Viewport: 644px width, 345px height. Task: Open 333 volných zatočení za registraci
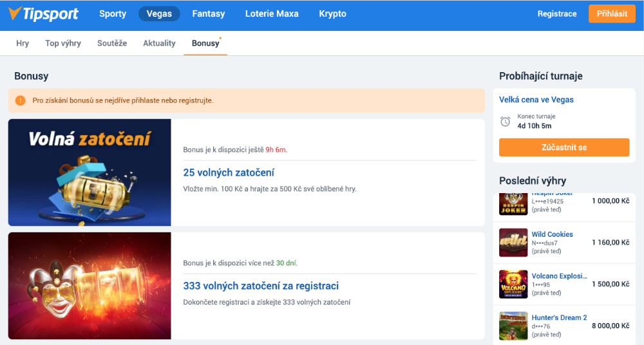click(x=261, y=286)
